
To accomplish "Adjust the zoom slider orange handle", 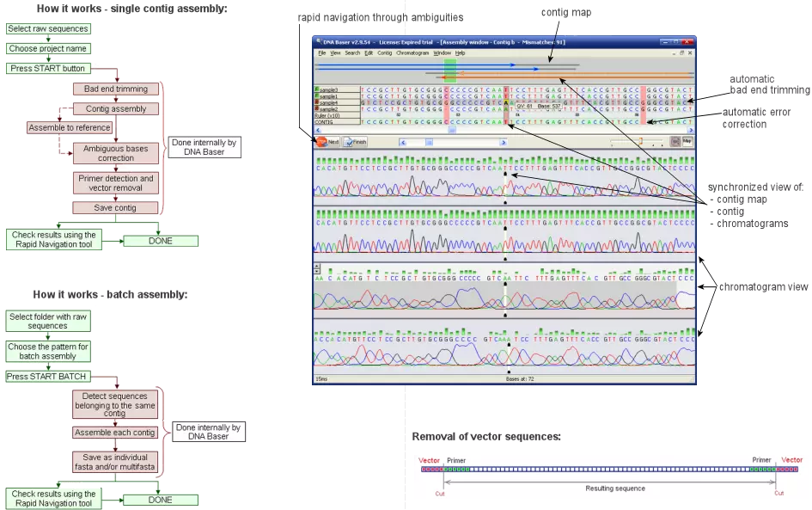I will [641, 141].
